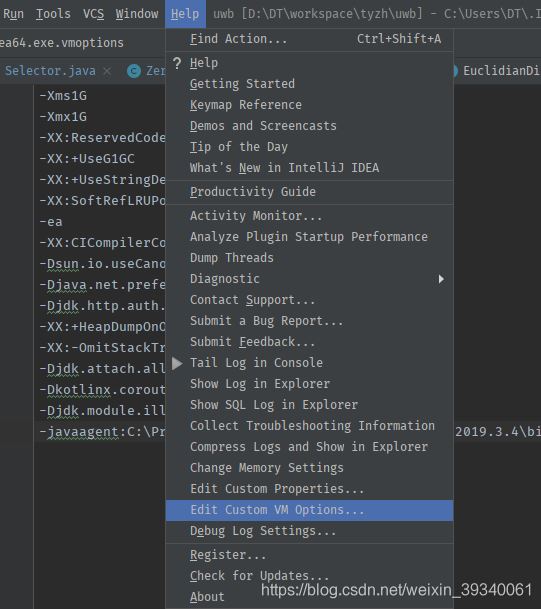Open the Window menu

(x=137, y=14)
